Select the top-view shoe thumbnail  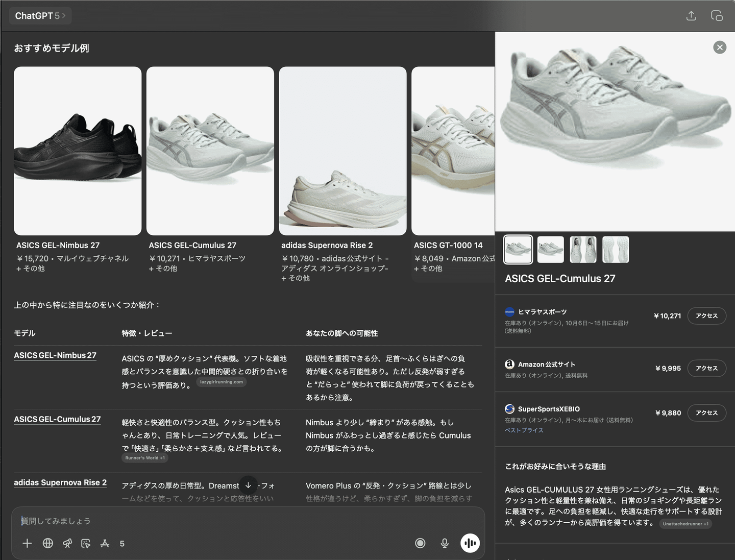pos(583,250)
